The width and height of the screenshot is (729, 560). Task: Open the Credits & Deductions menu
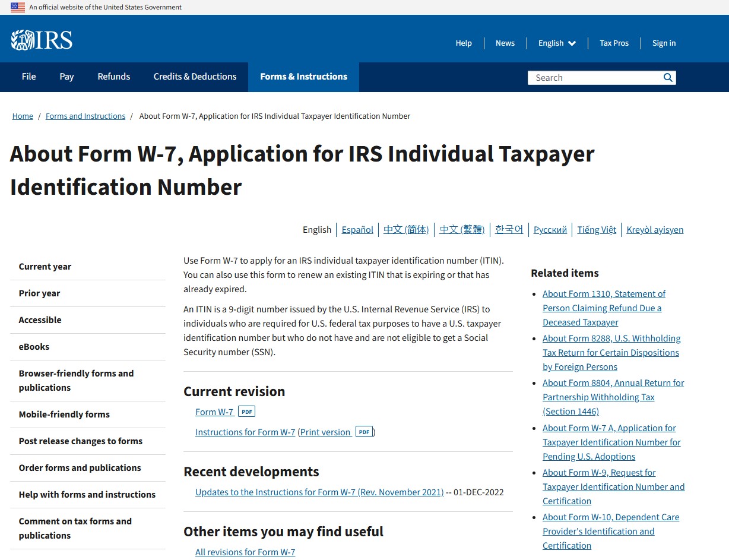pos(195,77)
